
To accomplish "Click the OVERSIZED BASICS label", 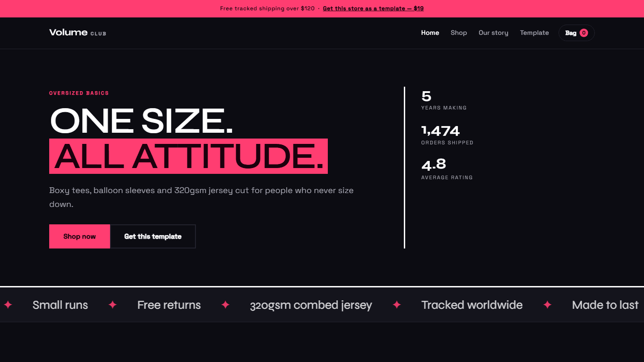I will coord(79,93).
